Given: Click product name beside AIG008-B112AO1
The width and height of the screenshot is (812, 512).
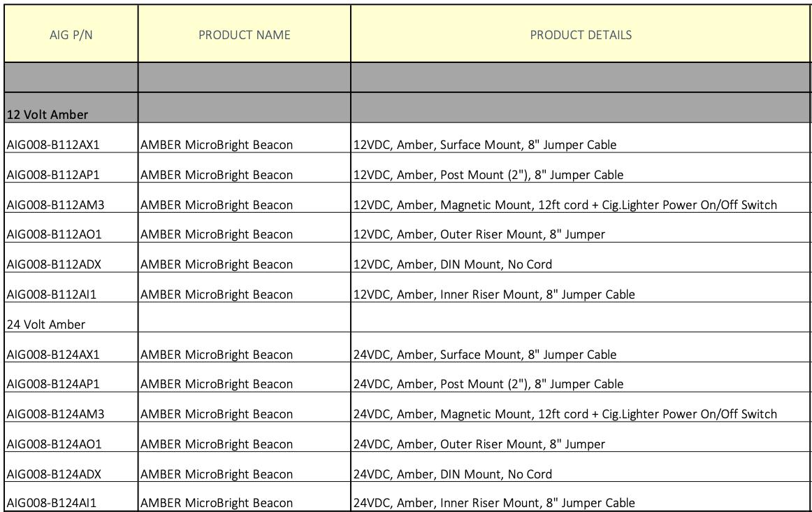Looking at the screenshot, I should click(x=217, y=234).
